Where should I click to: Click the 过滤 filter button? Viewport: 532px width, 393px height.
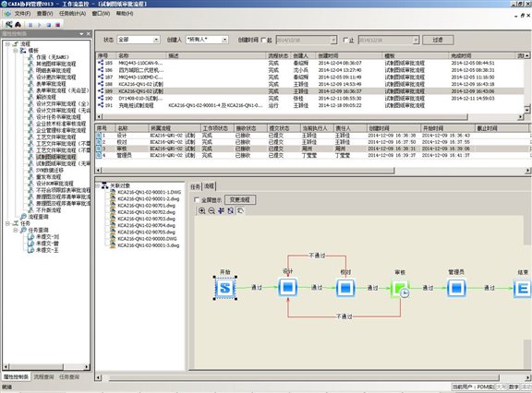[438, 40]
